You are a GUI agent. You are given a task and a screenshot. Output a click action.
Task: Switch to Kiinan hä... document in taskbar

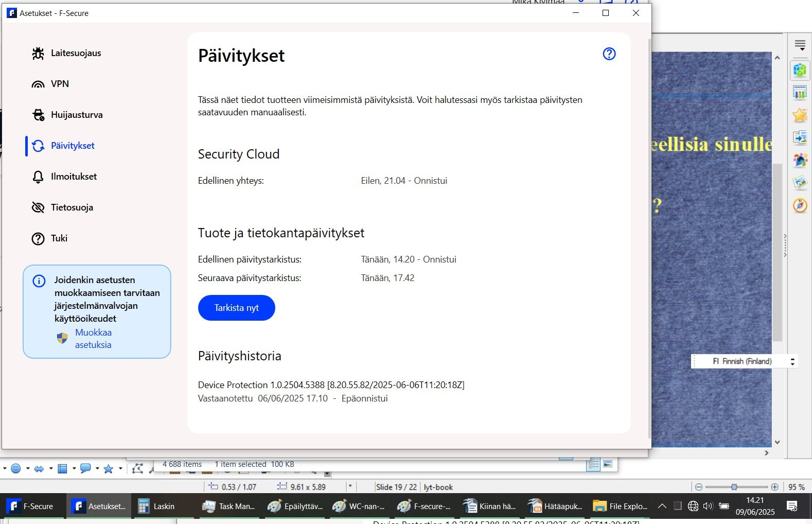click(x=489, y=506)
